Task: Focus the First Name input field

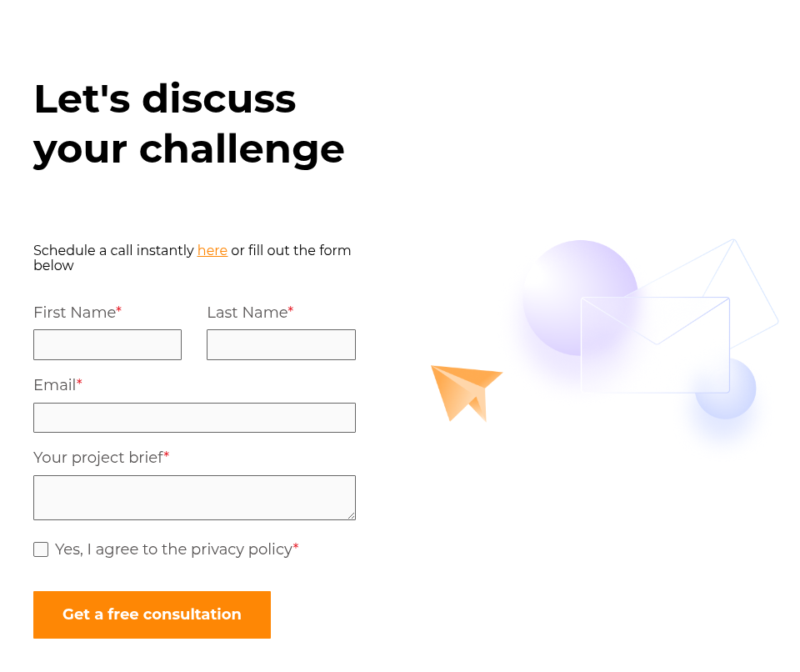Action: click(107, 344)
